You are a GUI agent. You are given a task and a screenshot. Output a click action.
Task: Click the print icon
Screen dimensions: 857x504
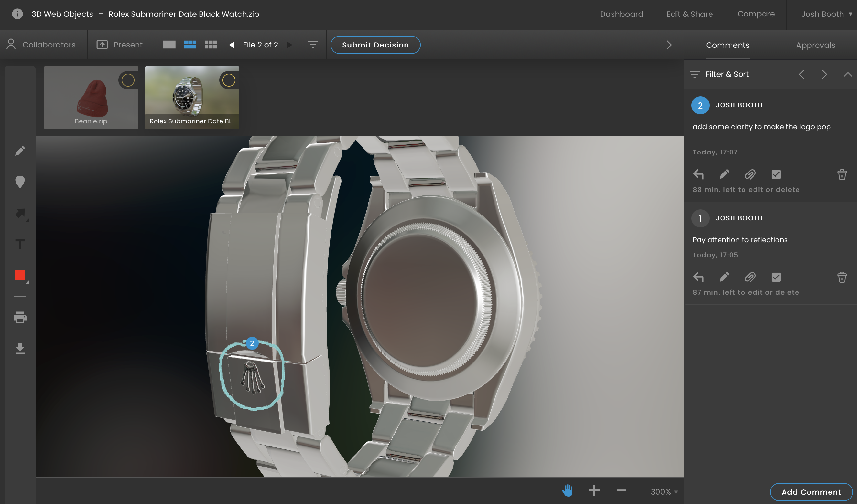(x=20, y=317)
